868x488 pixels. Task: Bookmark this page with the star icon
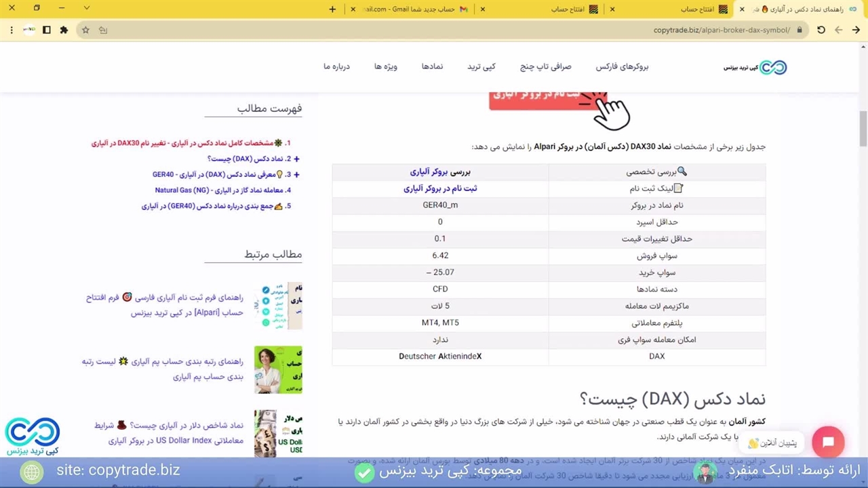[x=85, y=30]
